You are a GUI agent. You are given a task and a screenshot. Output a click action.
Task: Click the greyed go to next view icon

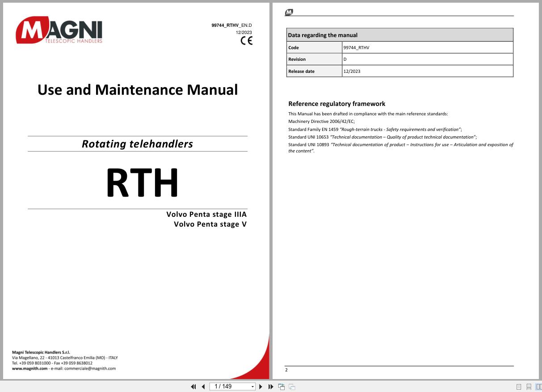(292, 387)
